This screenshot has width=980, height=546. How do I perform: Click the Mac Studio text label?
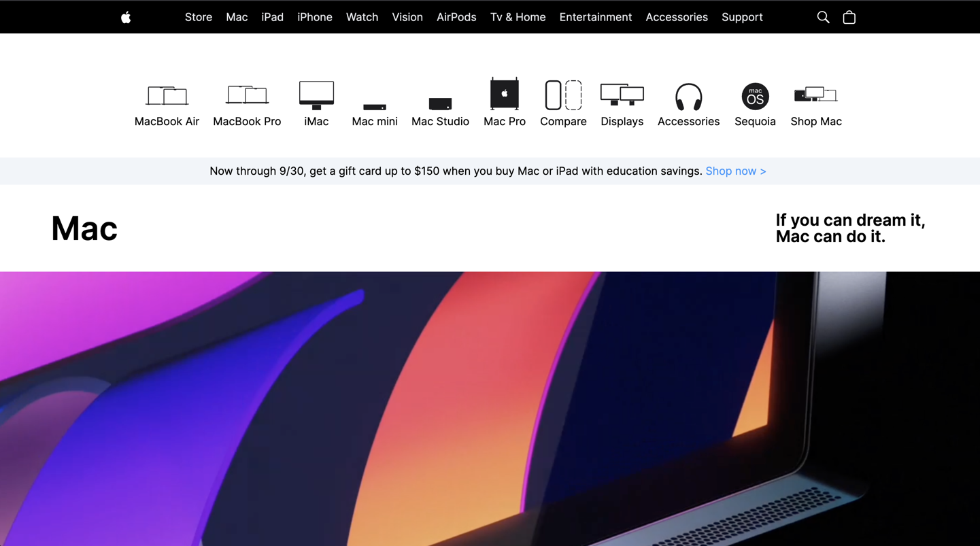coord(440,121)
